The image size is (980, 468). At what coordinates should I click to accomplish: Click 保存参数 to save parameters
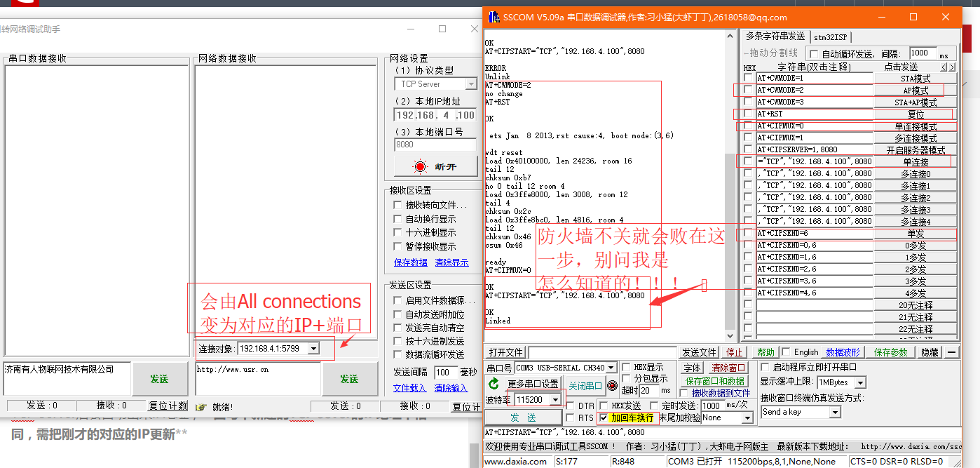point(890,352)
